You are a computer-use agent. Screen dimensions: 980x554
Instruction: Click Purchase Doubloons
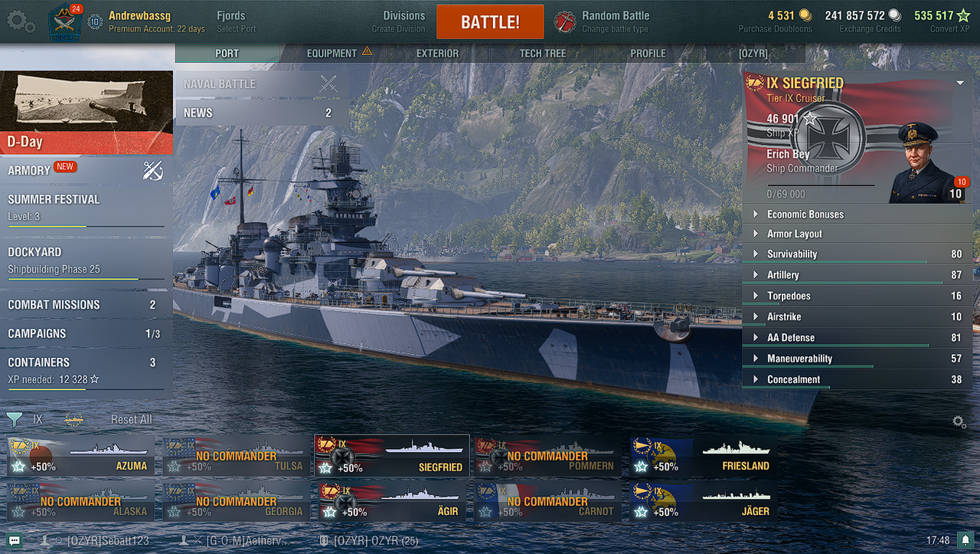pyautogui.click(x=775, y=29)
